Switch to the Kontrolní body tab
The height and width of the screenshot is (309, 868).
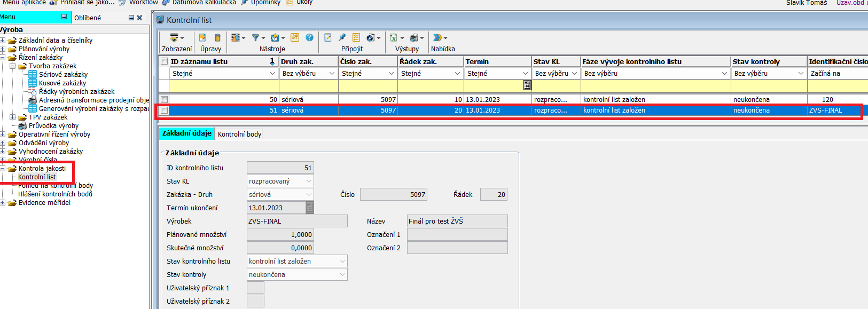click(x=239, y=134)
